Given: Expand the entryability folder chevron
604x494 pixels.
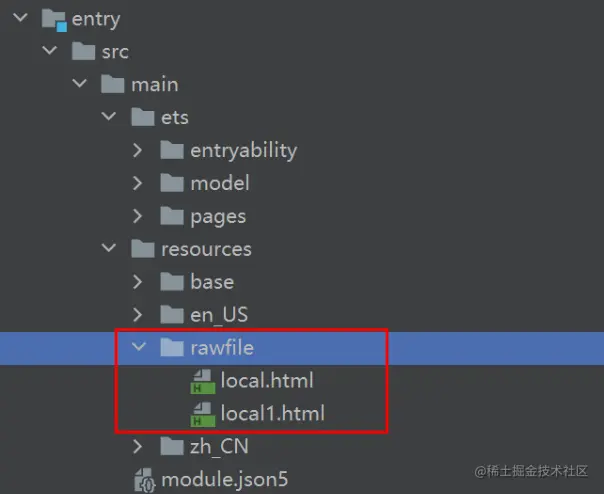Looking at the screenshot, I should tap(138, 150).
